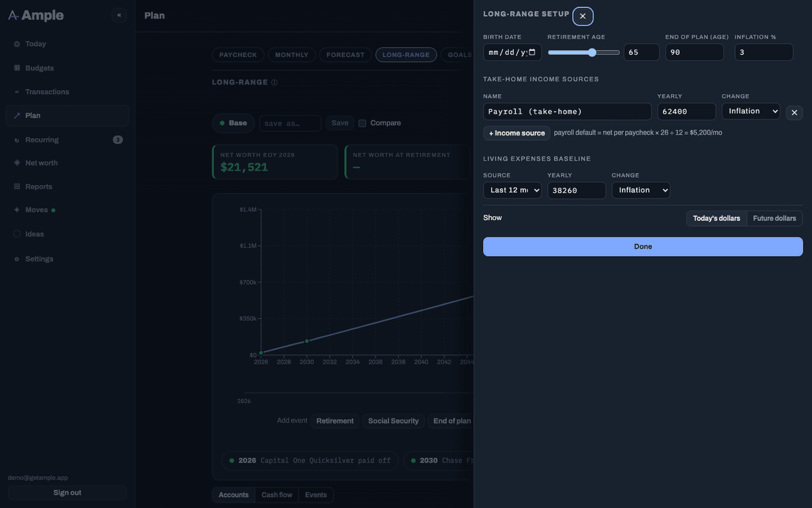The height and width of the screenshot is (508, 812).
Task: Open Budgets from the sidebar icon
Action: 17,68
